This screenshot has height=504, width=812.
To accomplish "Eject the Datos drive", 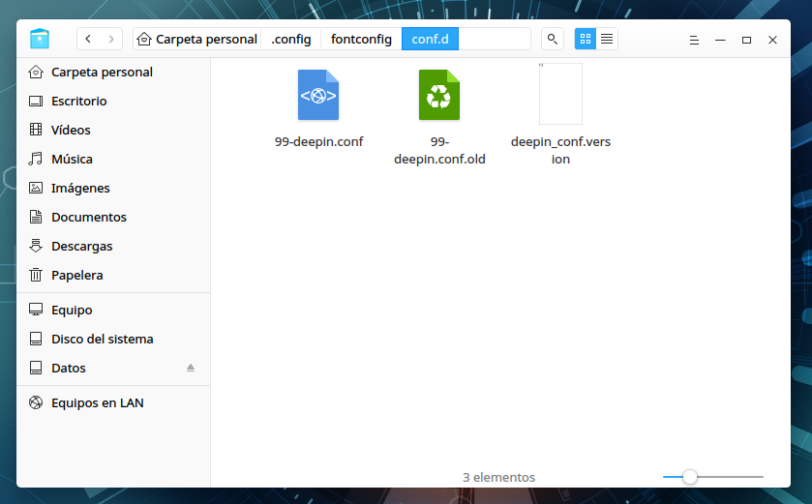I will pyautogui.click(x=191, y=369).
